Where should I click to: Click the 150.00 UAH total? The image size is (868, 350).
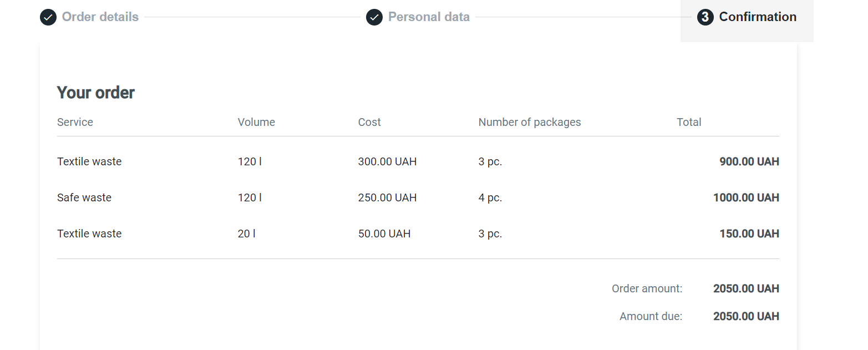click(x=749, y=234)
